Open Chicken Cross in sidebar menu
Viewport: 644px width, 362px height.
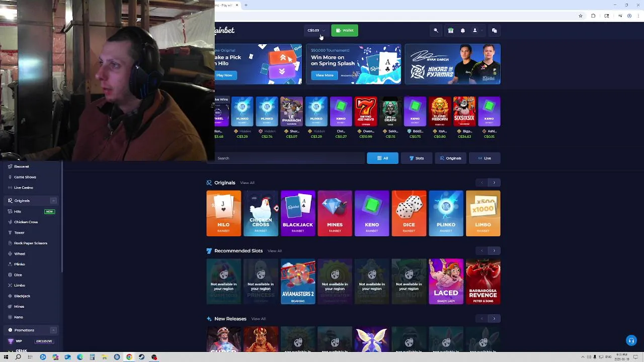point(26,222)
